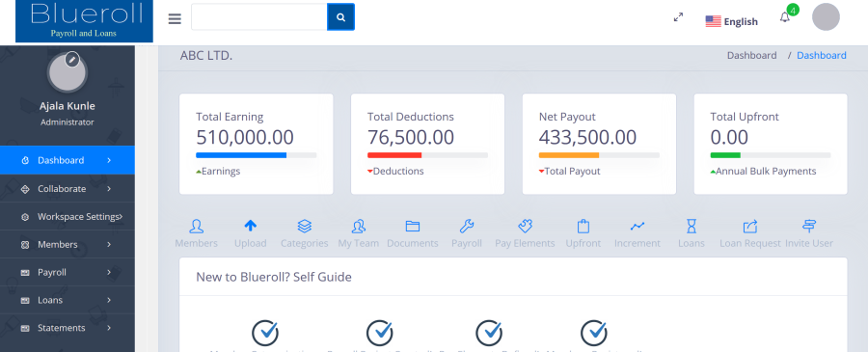Click into the top search field

[x=259, y=17]
